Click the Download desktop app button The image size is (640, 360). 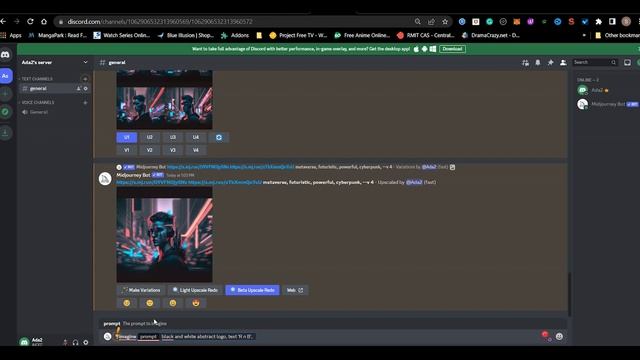[452, 49]
